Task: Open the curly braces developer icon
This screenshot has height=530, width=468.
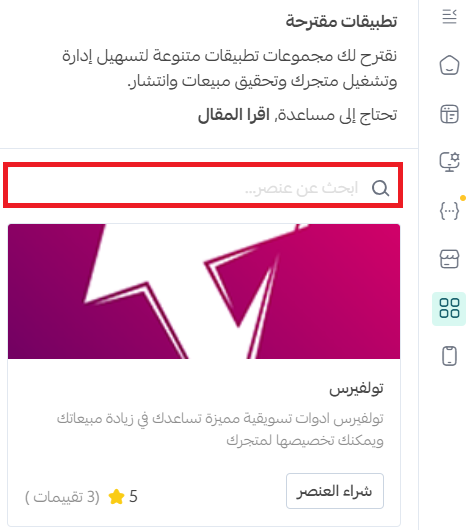Action: click(x=449, y=211)
